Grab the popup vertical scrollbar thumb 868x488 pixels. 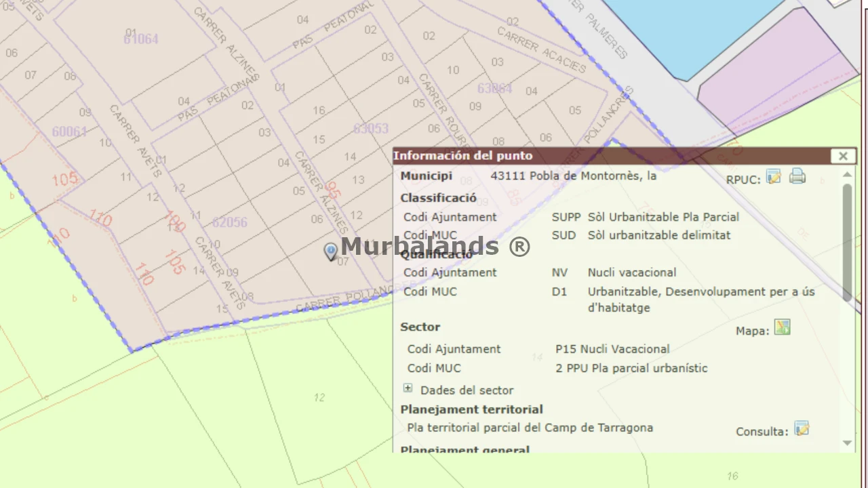click(x=847, y=242)
